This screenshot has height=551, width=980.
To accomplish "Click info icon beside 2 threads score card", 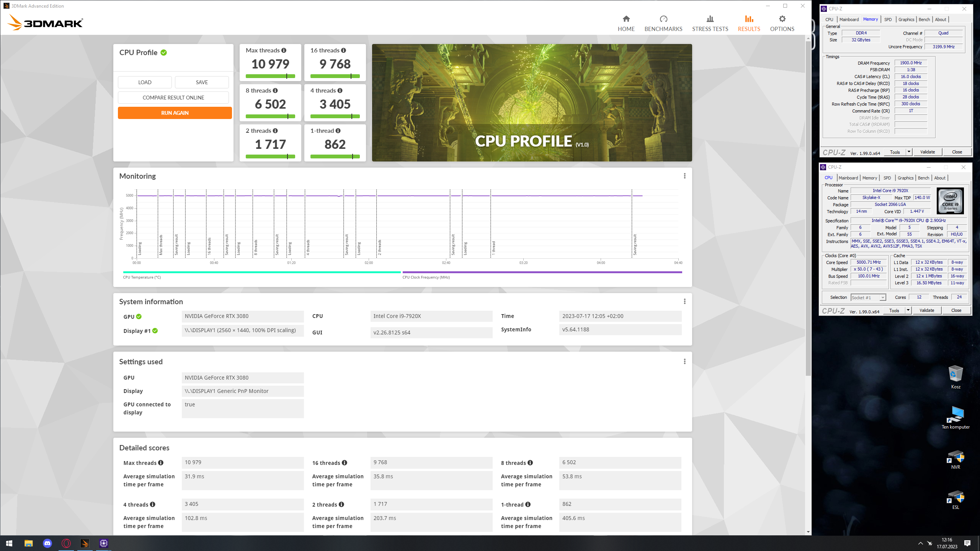I will click(275, 130).
